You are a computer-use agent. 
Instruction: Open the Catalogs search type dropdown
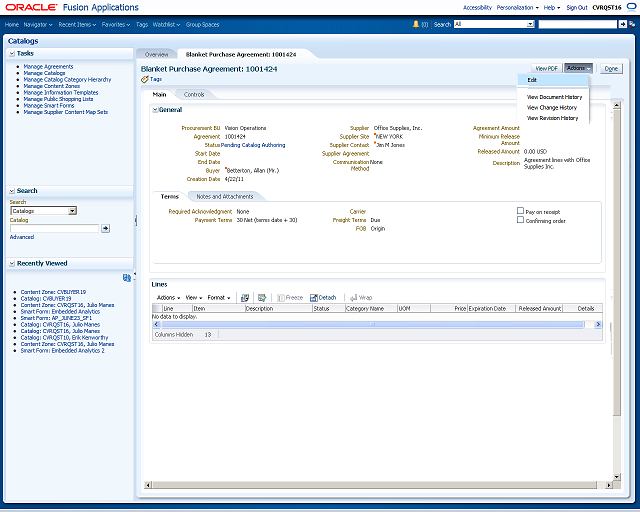72,211
